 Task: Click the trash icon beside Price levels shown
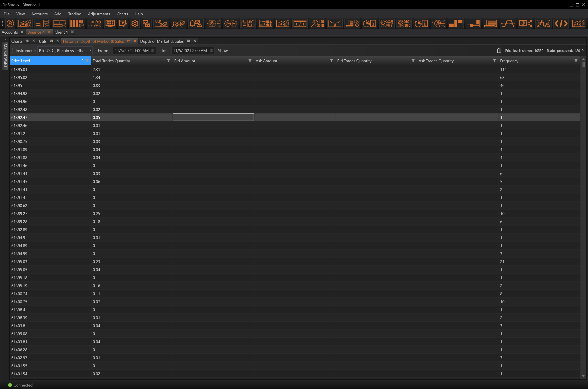click(x=499, y=50)
